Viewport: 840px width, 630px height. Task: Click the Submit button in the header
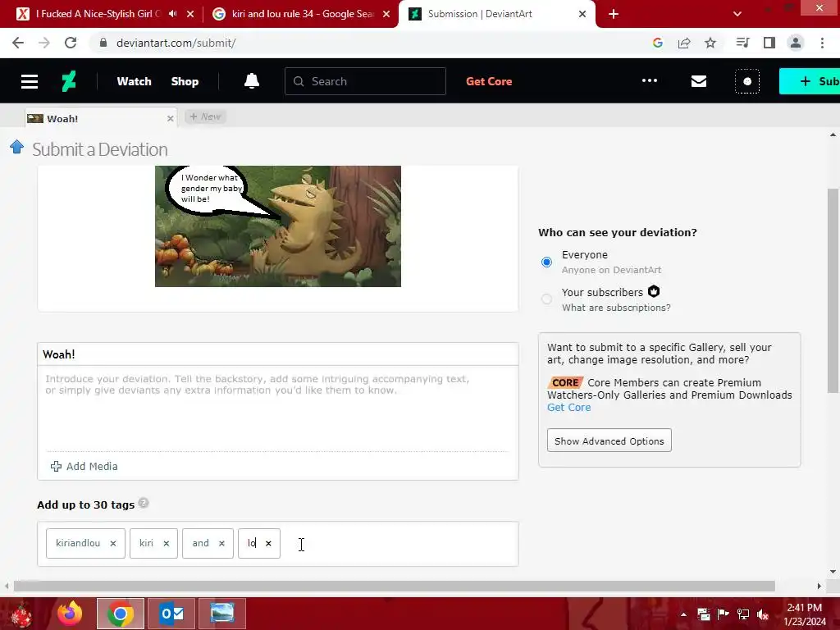[810, 81]
